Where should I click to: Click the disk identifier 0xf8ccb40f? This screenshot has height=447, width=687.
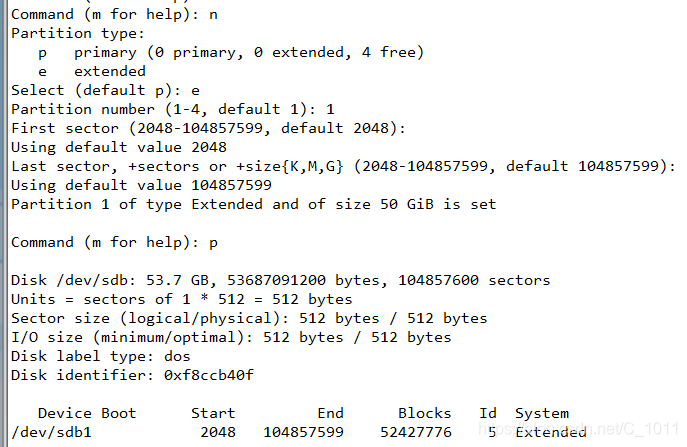point(209,375)
